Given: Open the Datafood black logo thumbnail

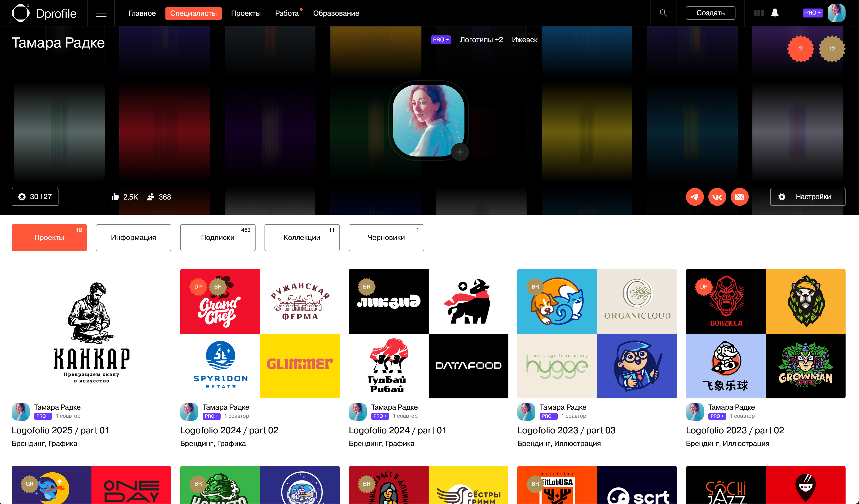Looking at the screenshot, I should 468,366.
